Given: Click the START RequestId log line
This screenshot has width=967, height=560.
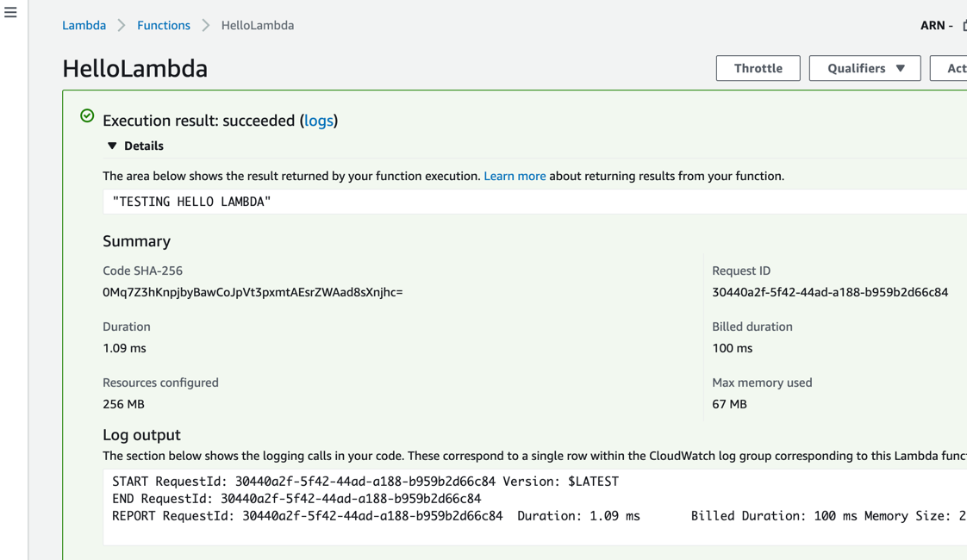Looking at the screenshot, I should coord(365,482).
